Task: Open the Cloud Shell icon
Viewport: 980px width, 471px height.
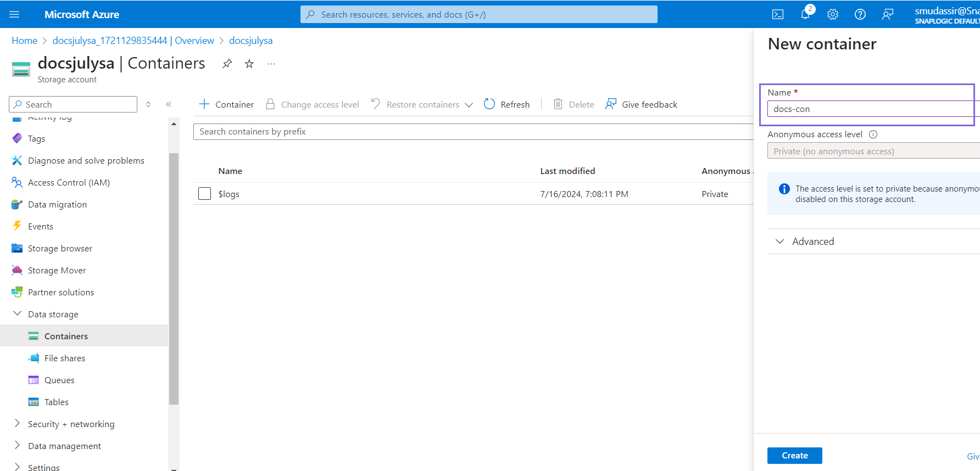Action: pyautogui.click(x=778, y=14)
